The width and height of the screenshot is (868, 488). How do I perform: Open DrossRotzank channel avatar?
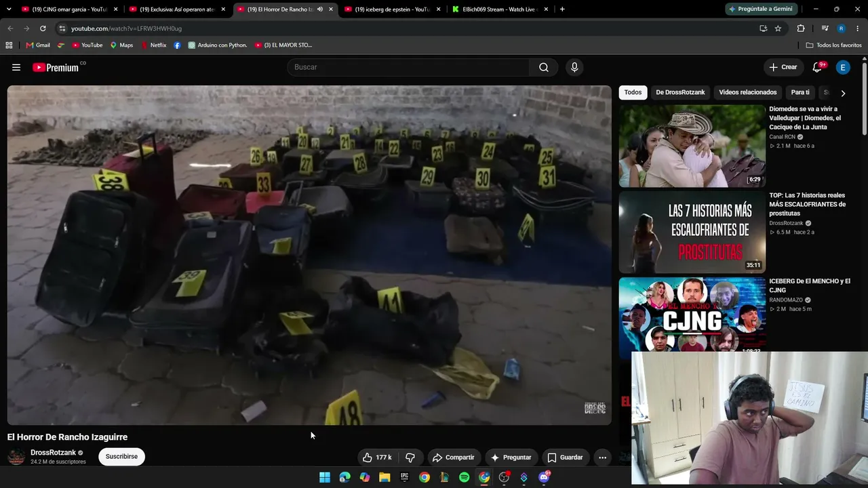pos(16,457)
